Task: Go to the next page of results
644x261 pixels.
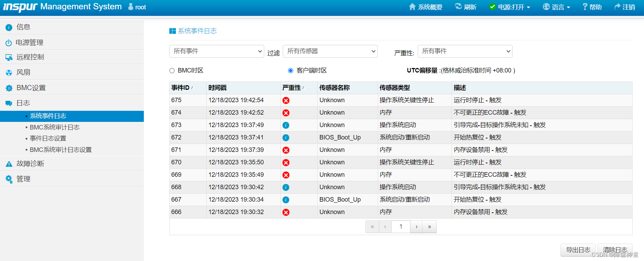Action: [416, 227]
